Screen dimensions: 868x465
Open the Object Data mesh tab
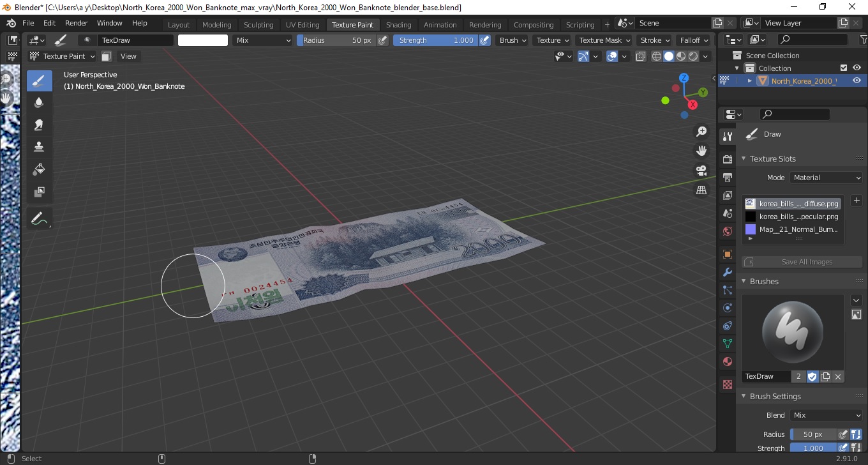[727, 344]
